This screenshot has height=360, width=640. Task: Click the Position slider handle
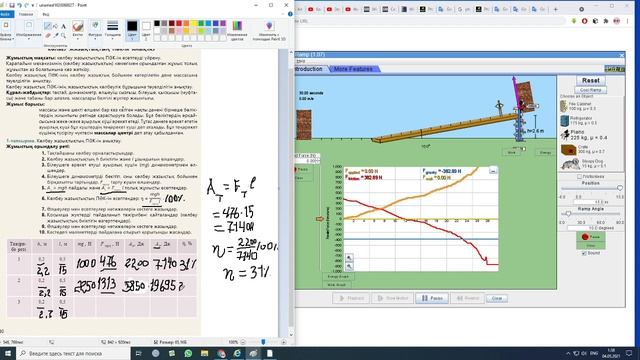pos(620,188)
